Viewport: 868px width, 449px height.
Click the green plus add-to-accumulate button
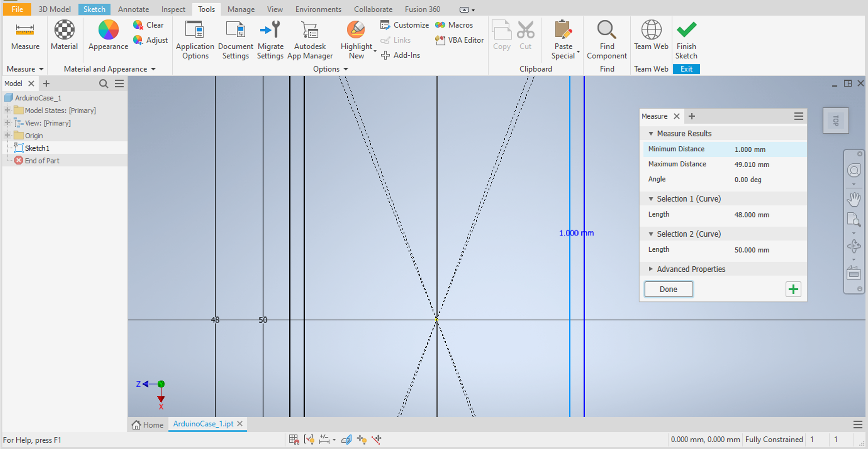click(793, 289)
